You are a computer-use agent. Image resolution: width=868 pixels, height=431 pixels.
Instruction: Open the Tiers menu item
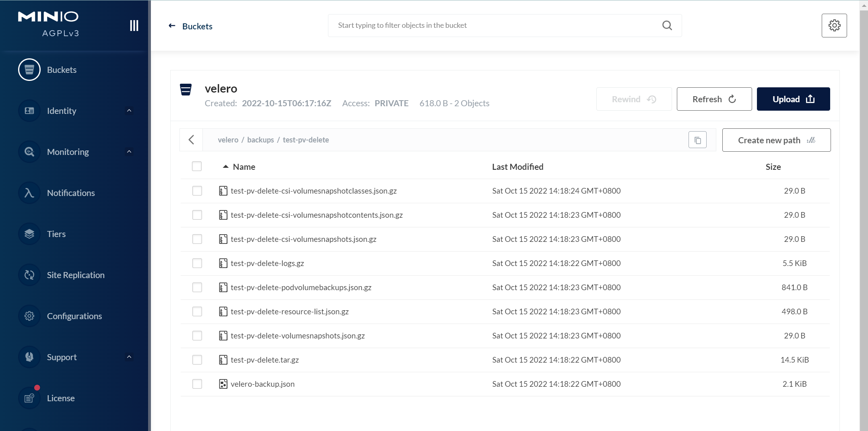point(56,234)
